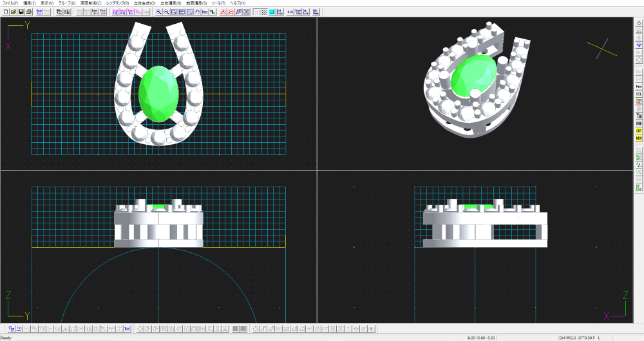The image size is (644, 341).
Task: Expand the 表示(V) menu
Action: click(x=47, y=3)
